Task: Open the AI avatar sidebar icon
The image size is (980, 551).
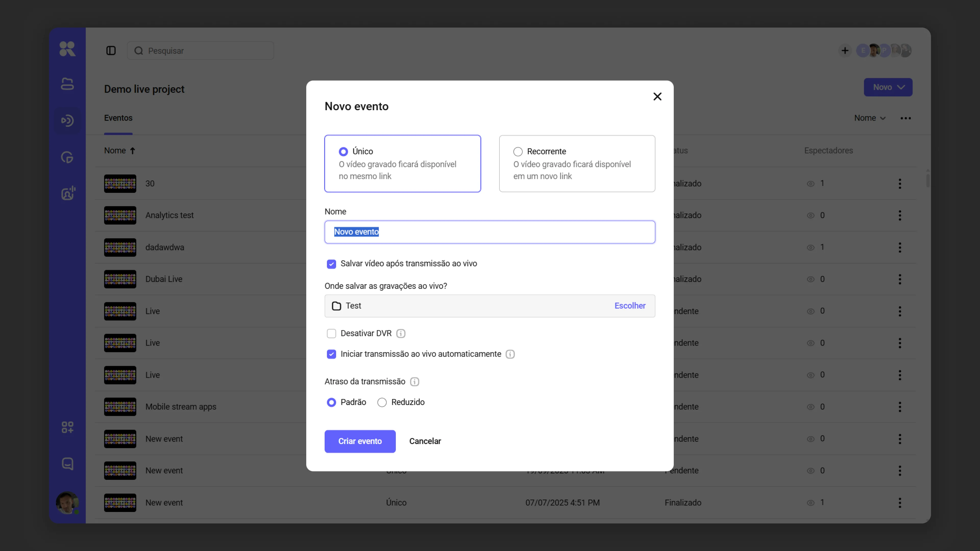Action: 68,193
